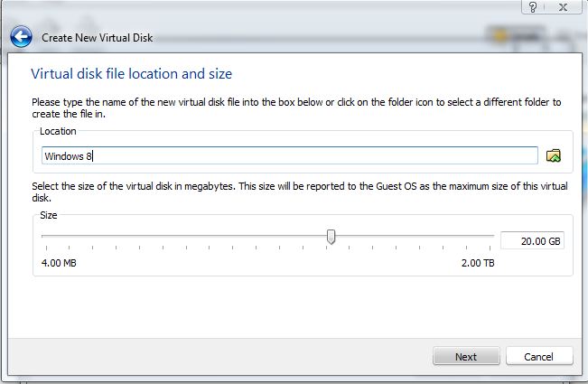Click the blue back arrow icon
The height and width of the screenshot is (384, 588).
22,38
